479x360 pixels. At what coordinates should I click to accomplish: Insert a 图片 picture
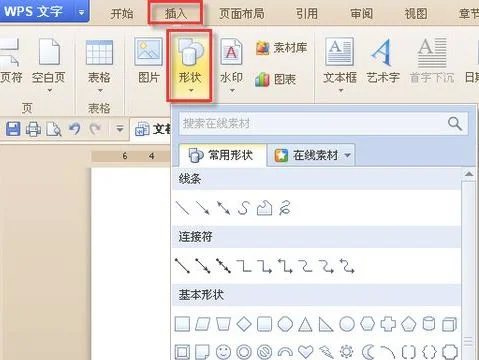(149, 61)
